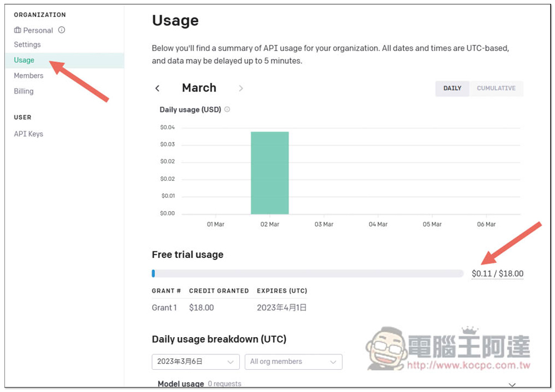Click the EXPIRES (UTC) column header
Viewport: 555px width, 392px height.
(282, 291)
